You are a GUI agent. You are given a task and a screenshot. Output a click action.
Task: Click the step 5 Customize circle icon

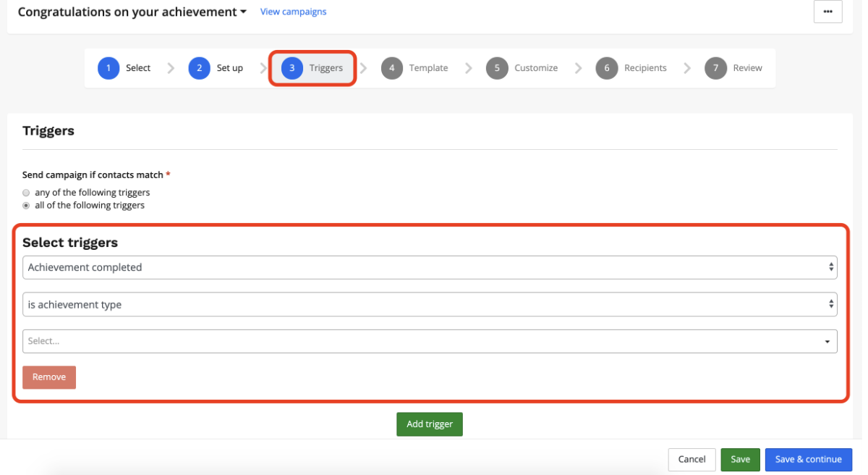click(x=497, y=68)
